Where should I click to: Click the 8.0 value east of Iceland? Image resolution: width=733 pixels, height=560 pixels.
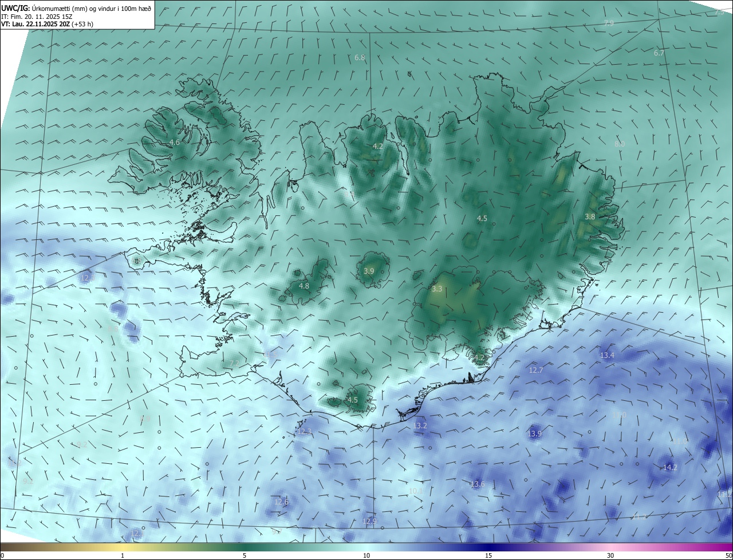620,144
